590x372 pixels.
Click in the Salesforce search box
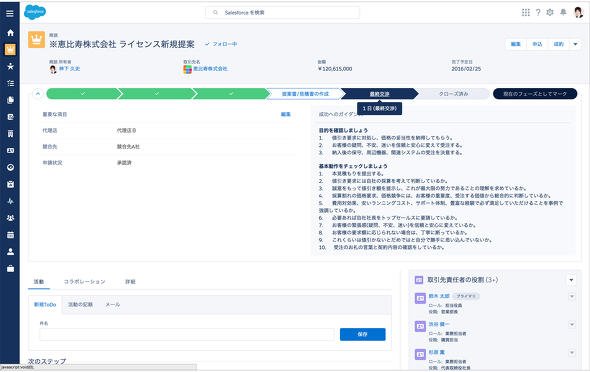tap(282, 12)
